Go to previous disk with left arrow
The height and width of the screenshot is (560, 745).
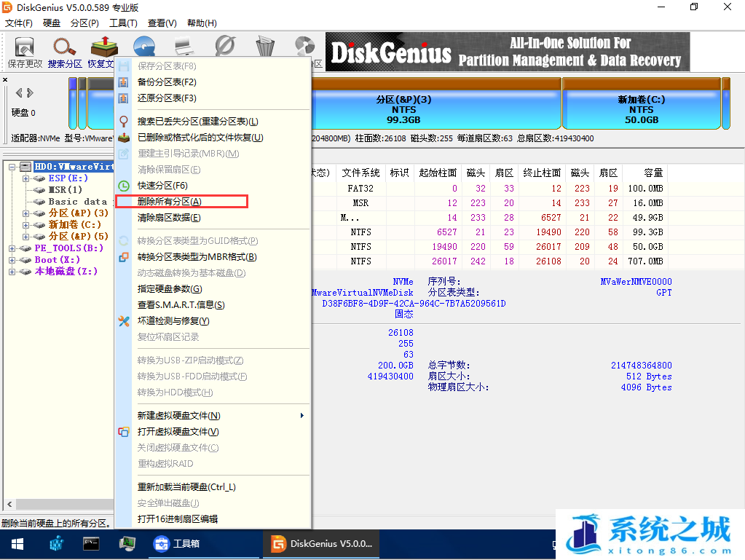click(19, 92)
